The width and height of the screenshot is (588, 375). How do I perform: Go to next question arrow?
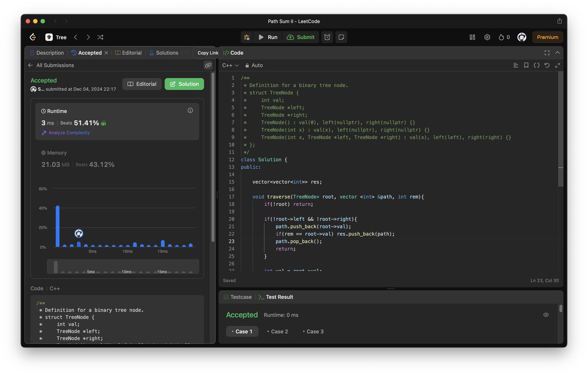click(x=88, y=37)
